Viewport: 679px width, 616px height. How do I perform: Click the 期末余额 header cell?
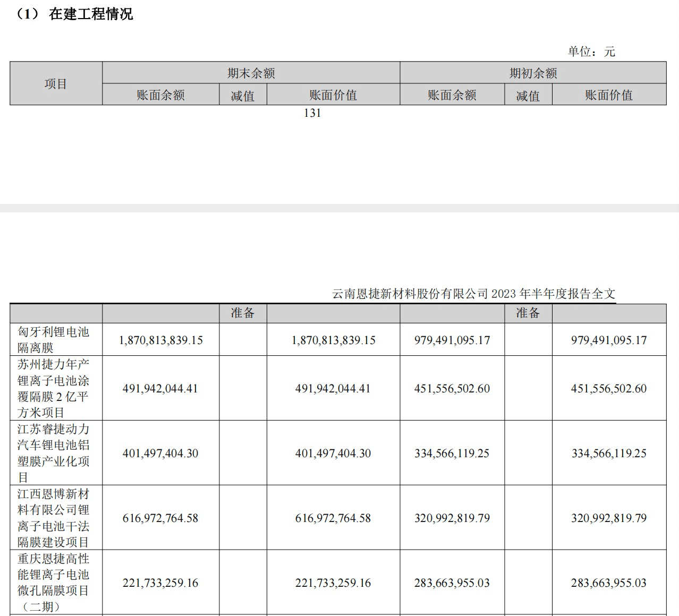251,73
